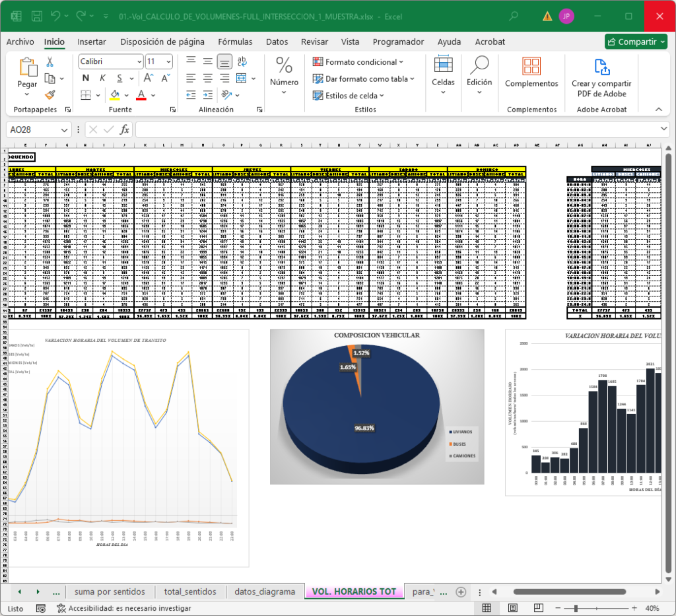Click the Wrap Text icon

coord(242,62)
